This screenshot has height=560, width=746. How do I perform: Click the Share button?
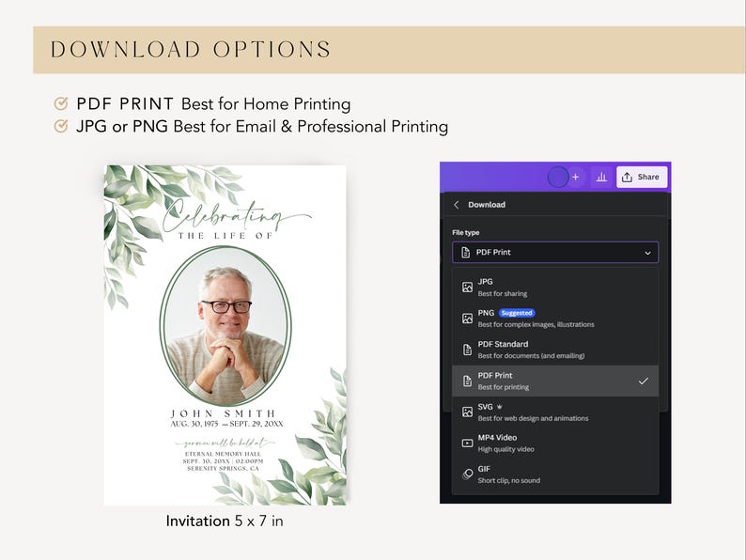point(642,177)
